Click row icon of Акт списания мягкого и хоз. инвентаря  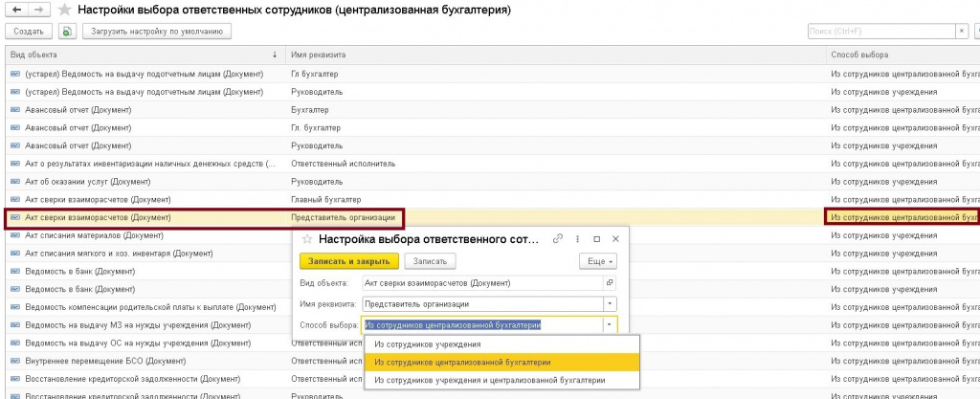point(15,254)
